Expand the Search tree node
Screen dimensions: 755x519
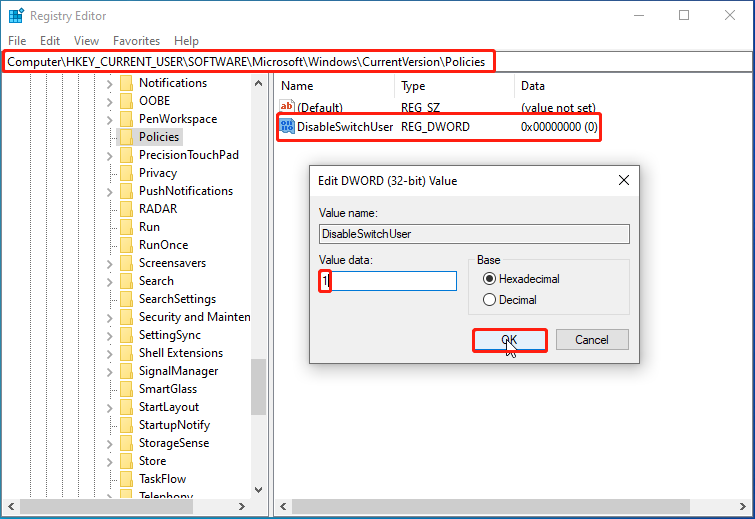(x=109, y=282)
